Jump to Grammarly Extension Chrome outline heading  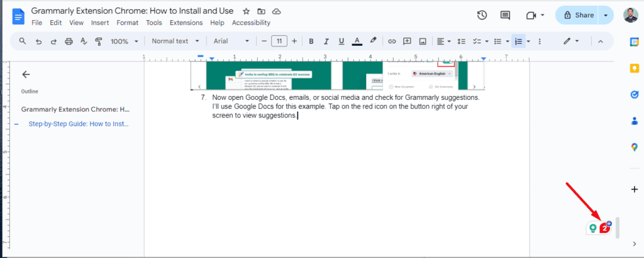click(75, 109)
